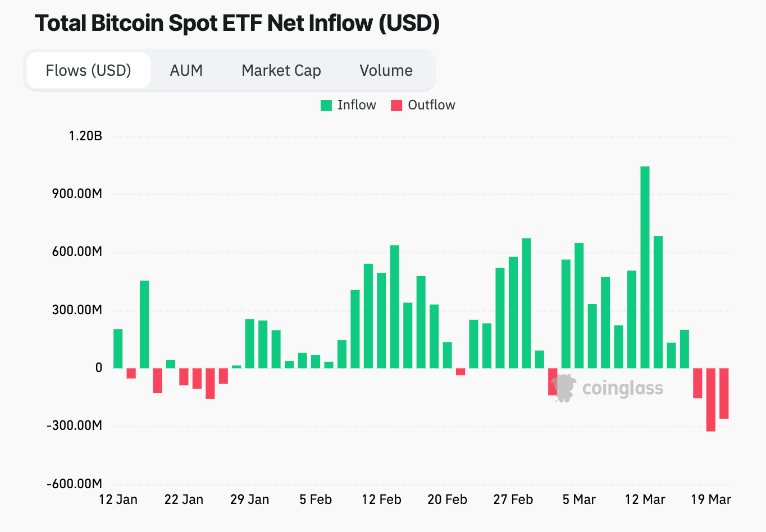The height and width of the screenshot is (532, 766).
Task: Click the red Outflow legend square icon
Action: click(x=396, y=105)
